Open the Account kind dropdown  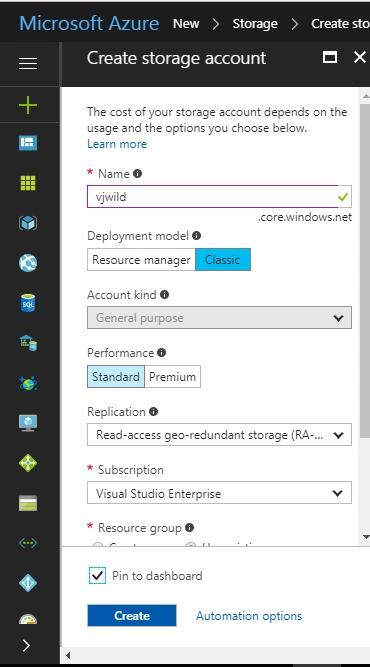219,318
